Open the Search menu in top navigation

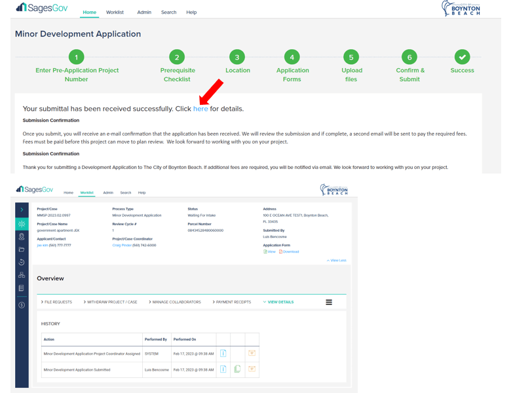pos(168,12)
